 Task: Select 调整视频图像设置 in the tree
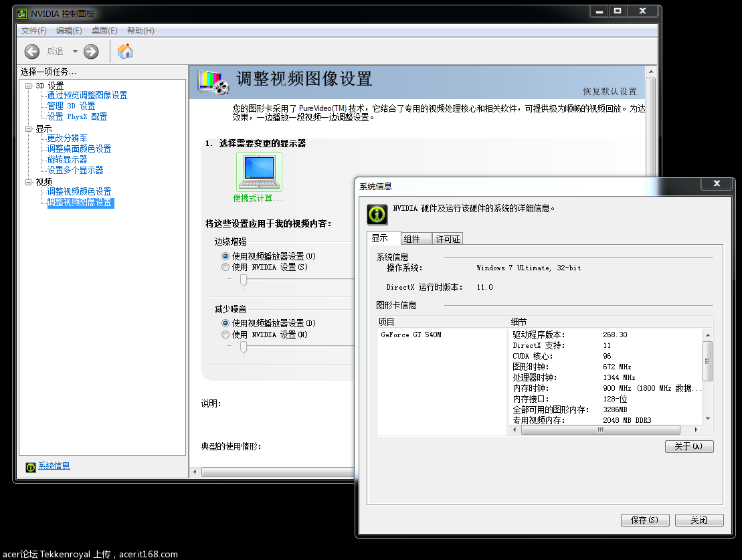(80, 203)
